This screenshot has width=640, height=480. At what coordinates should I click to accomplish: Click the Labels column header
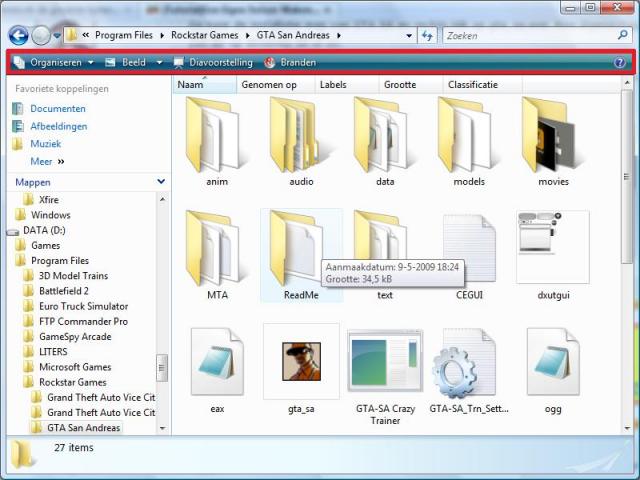click(x=347, y=84)
